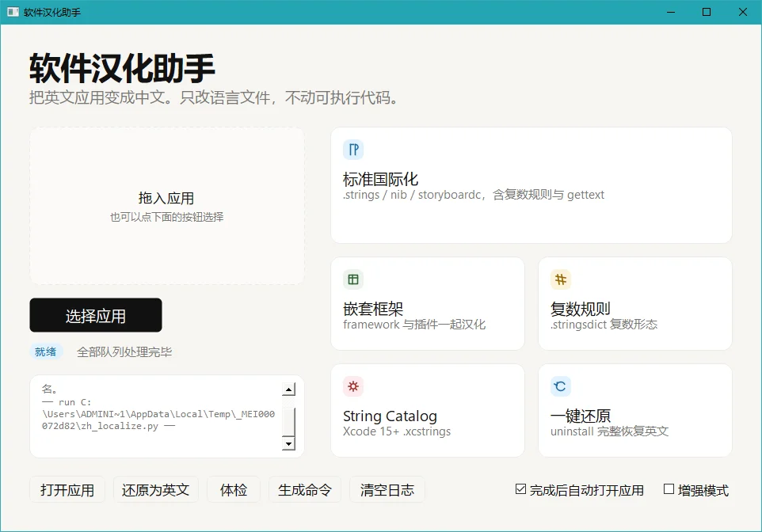Click the 就绪 status badge

point(46,351)
